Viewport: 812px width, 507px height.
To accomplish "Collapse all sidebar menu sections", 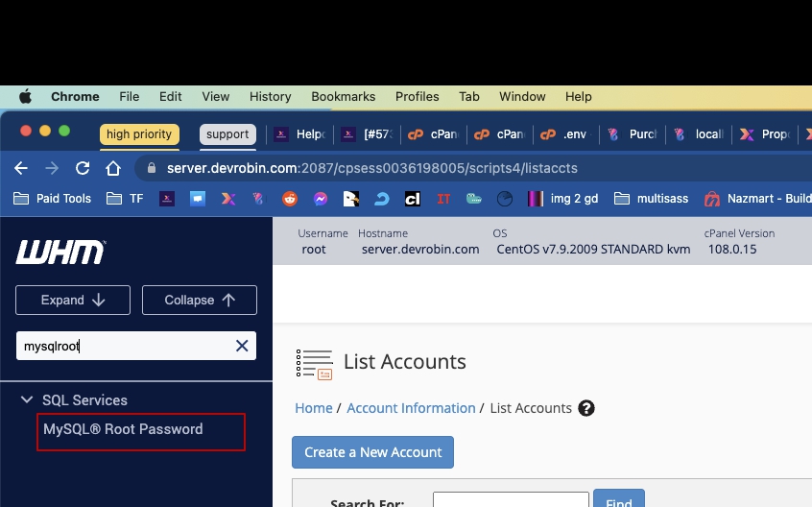I will pos(200,300).
